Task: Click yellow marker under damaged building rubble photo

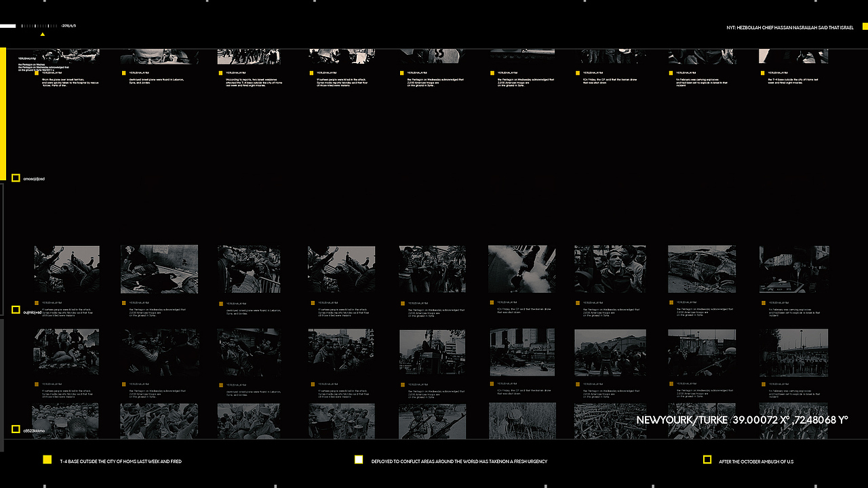Action: (x=492, y=384)
